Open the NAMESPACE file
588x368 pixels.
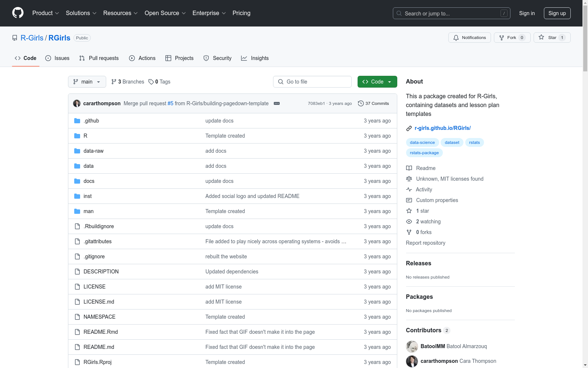(100, 317)
